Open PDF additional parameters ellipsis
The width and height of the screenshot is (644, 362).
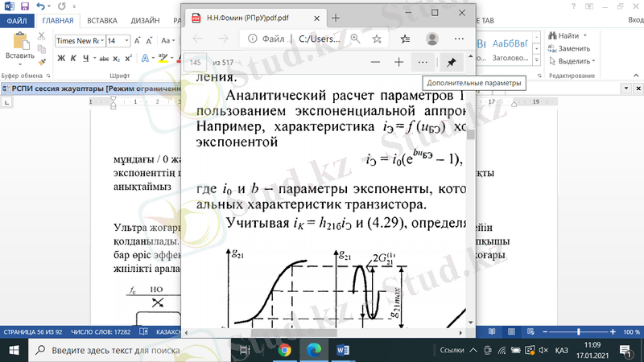point(423,63)
